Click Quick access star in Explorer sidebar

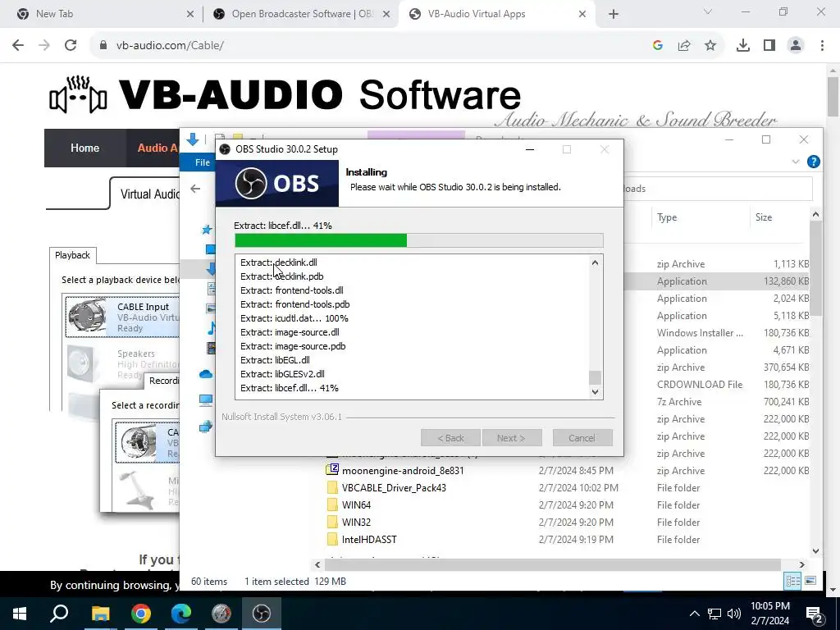(x=207, y=230)
